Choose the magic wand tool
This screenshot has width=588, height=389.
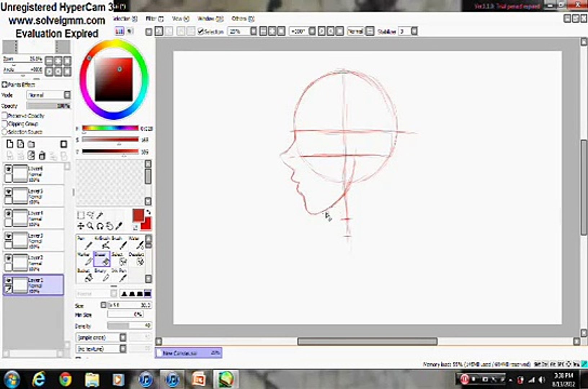[x=100, y=215]
